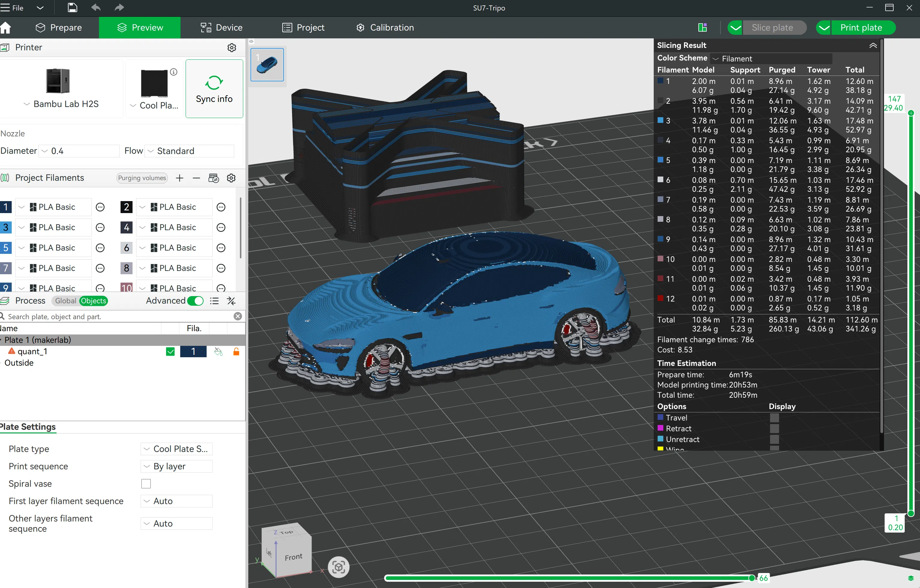Click the Sync info button

(214, 89)
